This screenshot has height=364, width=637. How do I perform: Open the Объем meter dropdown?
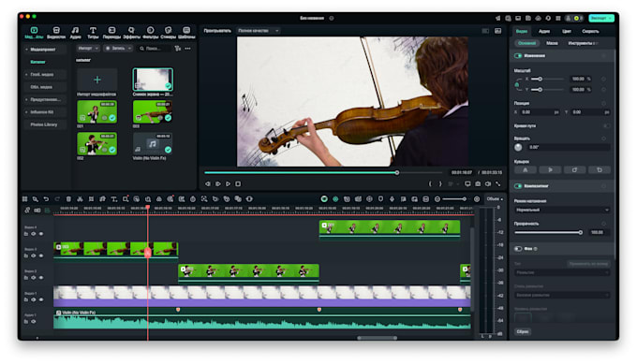coord(495,198)
